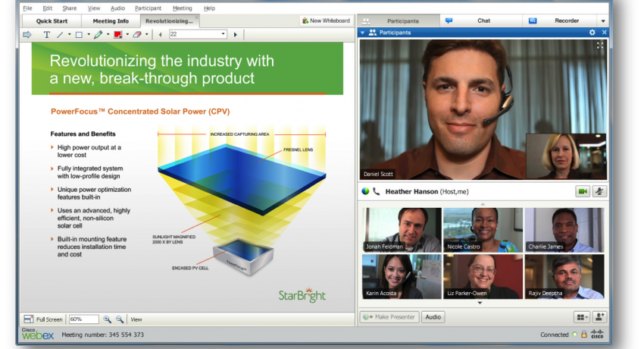Select the Line drawing tool
The image size is (644, 349).
tap(60, 34)
